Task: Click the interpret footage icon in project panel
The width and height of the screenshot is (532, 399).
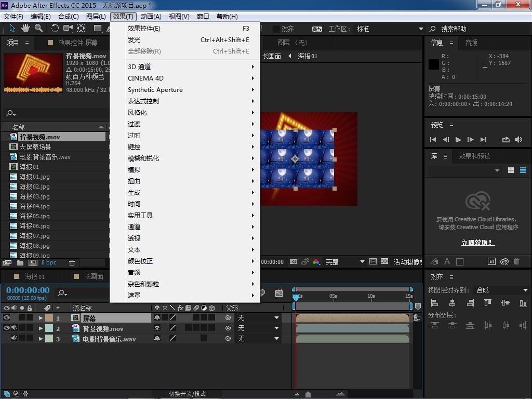Action: (x=7, y=262)
